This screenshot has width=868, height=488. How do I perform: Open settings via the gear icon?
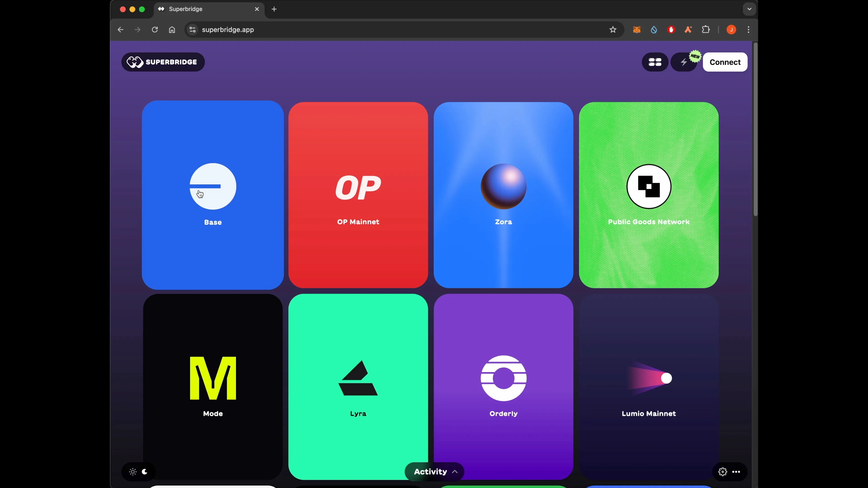click(x=722, y=472)
